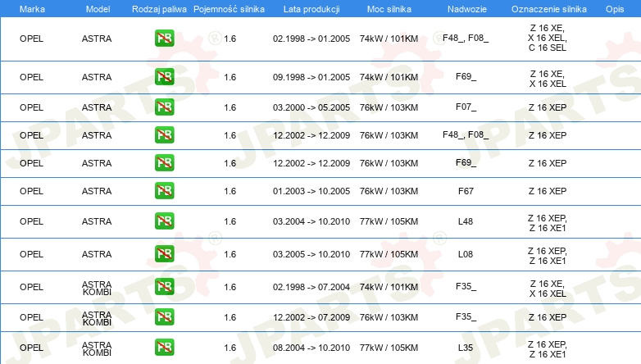Click the date cell 09.1998 -> 01.2005
This screenshot has width=641, height=364.
(x=311, y=77)
